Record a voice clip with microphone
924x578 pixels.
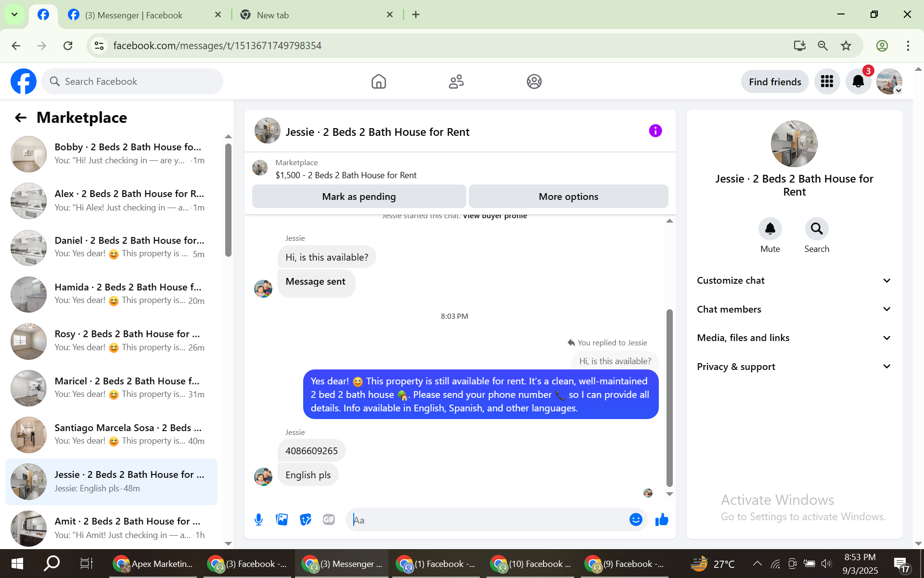(x=258, y=520)
